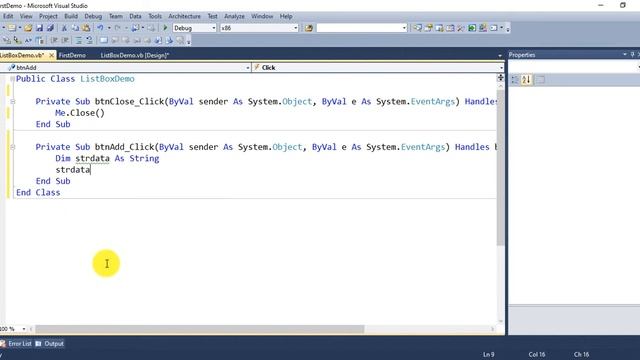The image size is (640, 360).
Task: Open the Output panel
Action: 50,344
